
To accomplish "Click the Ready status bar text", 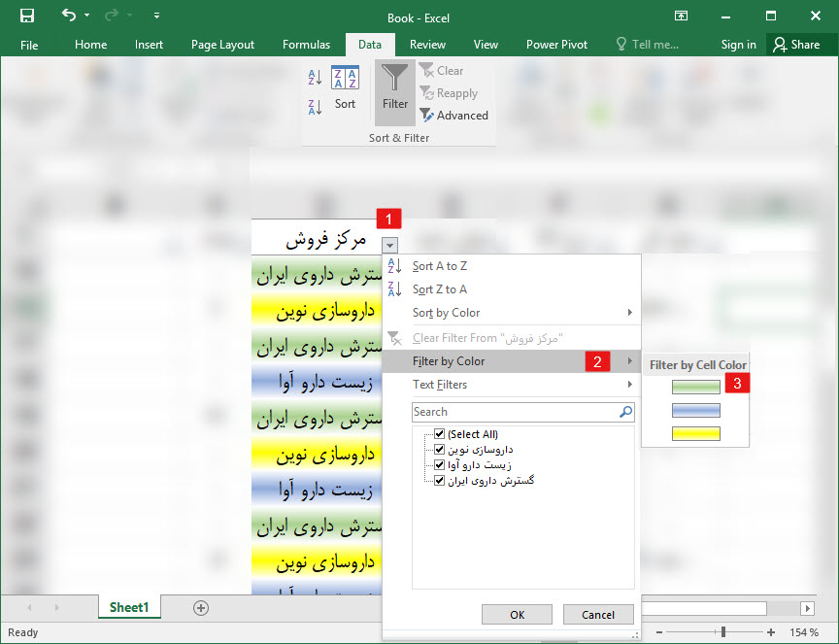I will point(23,632).
